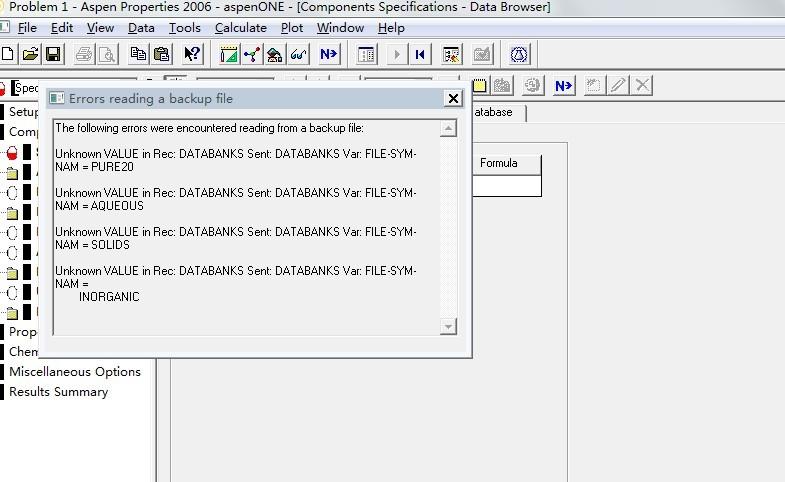Open the View menu
Viewport: 785px width, 482px height.
[100, 28]
